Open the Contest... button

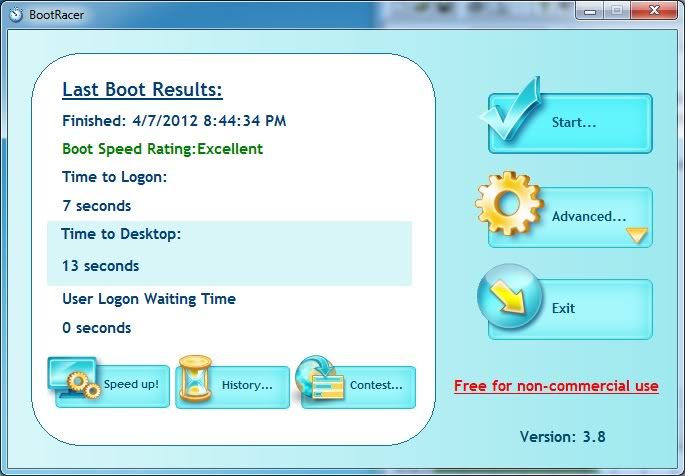[x=358, y=387]
